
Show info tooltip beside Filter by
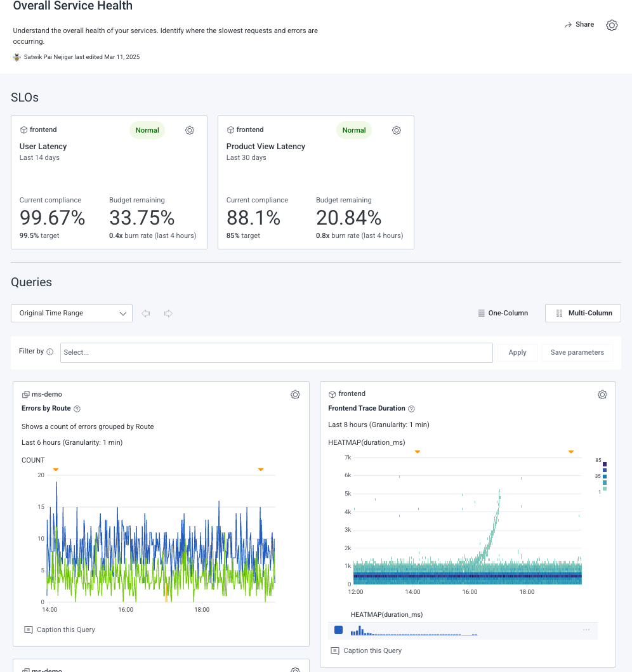click(x=50, y=352)
